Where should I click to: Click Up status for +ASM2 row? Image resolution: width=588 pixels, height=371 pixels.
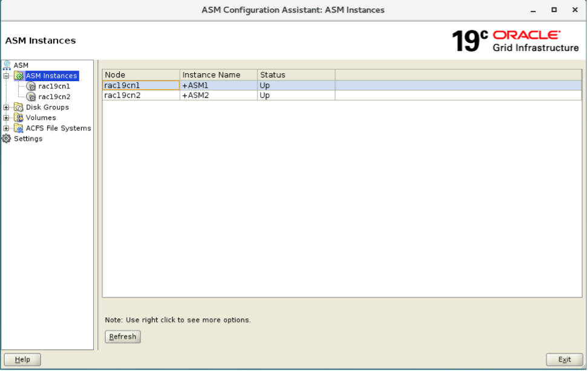pyautogui.click(x=296, y=95)
